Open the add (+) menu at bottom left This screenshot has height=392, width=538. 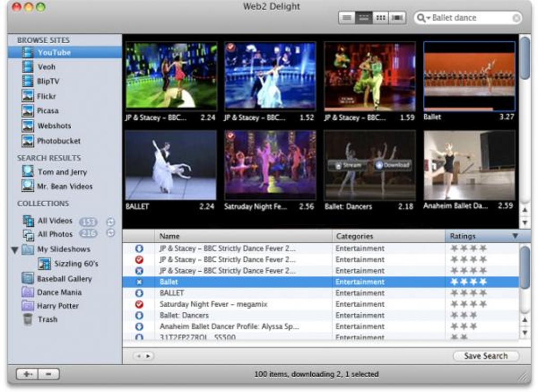[x=27, y=374]
